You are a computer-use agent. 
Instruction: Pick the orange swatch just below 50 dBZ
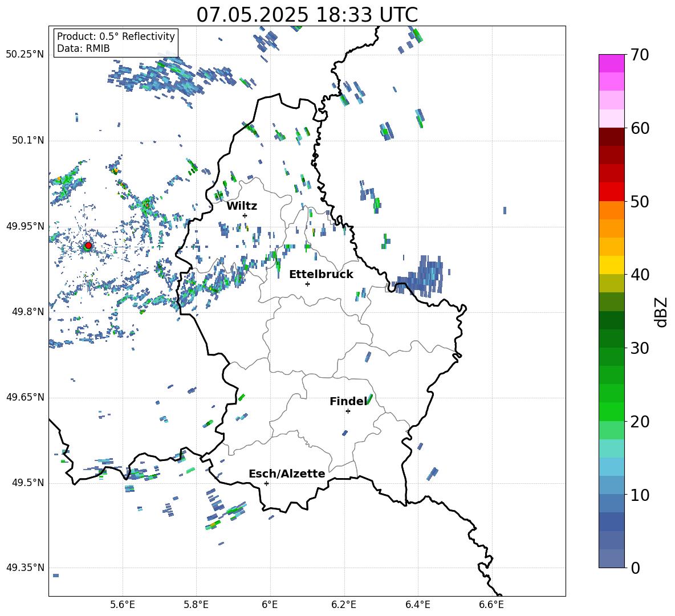point(612,210)
